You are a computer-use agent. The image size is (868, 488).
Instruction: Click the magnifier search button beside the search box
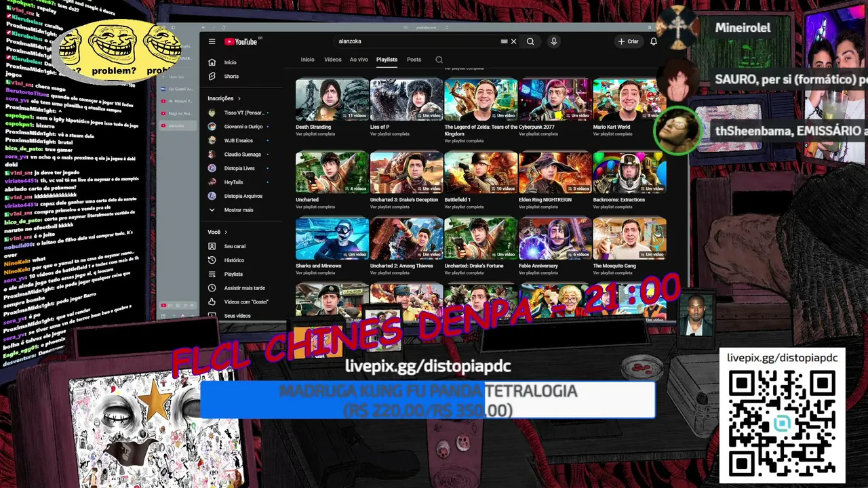530,41
